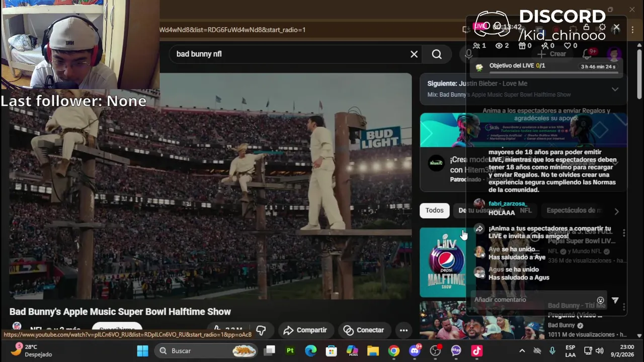This screenshot has height=362, width=644.
Task: Click the taskbar microphone icon
Action: point(552,351)
